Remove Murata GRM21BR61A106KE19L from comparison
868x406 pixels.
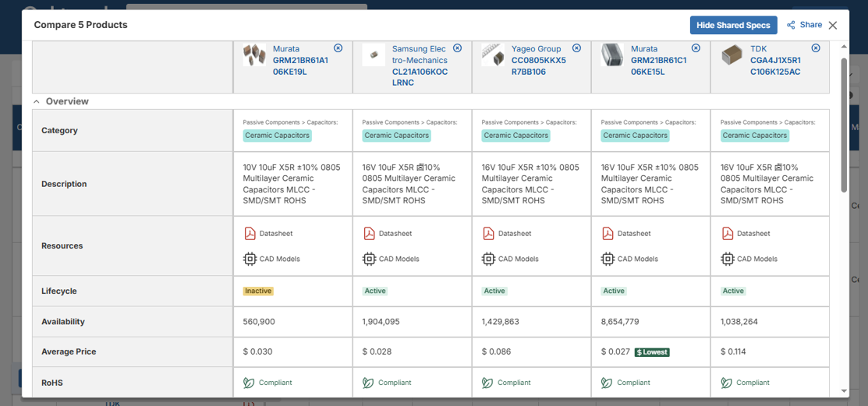[x=338, y=48]
